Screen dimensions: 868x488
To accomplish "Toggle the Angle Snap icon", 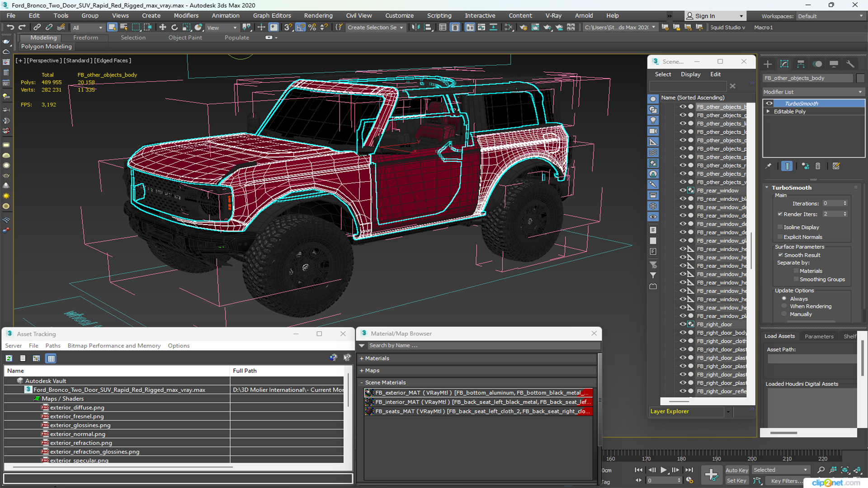I will [300, 28].
